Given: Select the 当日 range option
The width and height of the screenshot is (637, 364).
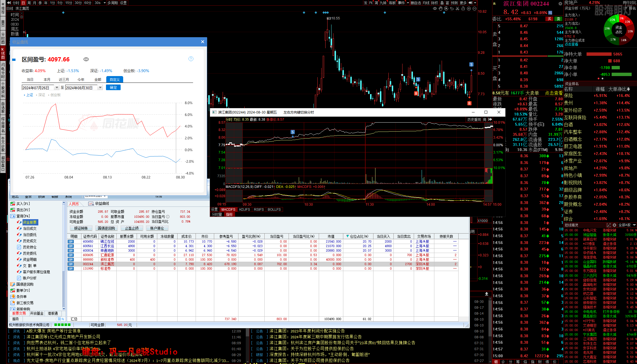Looking at the screenshot, I should tap(30, 80).
